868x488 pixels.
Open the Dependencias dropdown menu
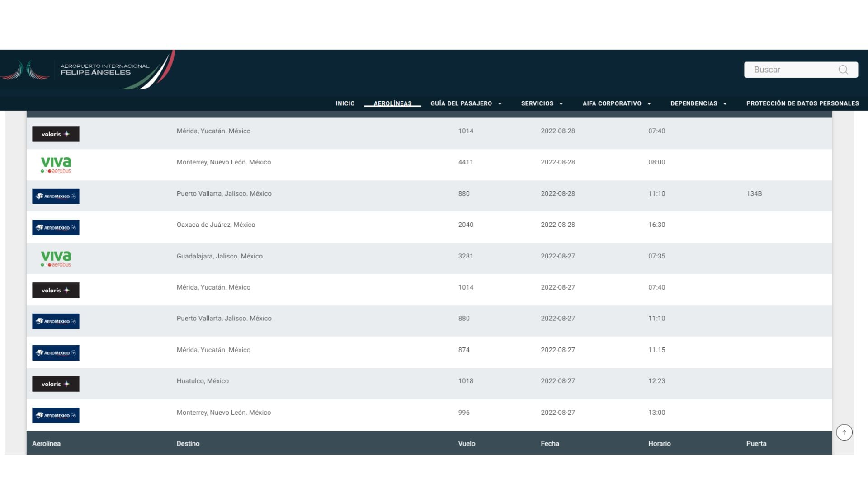coord(698,103)
